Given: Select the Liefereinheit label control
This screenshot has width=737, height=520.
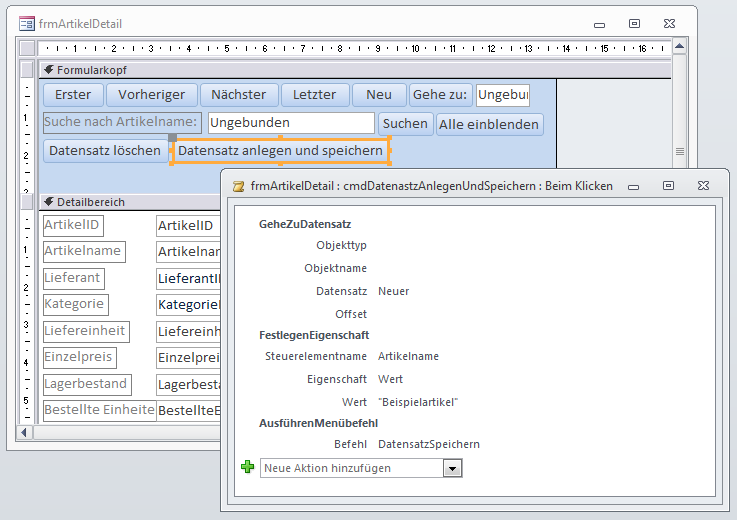Looking at the screenshot, I should click(86, 331).
